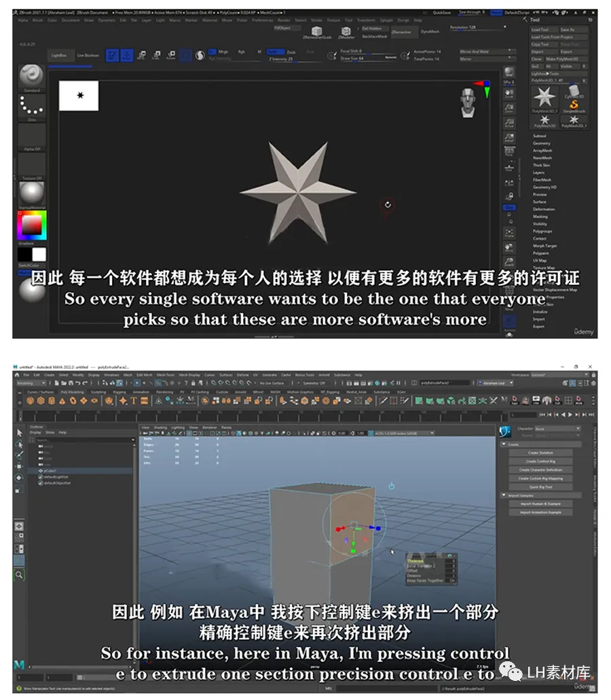The image size is (611, 700).
Task: Toggle the Floor grid button in ZBrush
Action: point(508,168)
